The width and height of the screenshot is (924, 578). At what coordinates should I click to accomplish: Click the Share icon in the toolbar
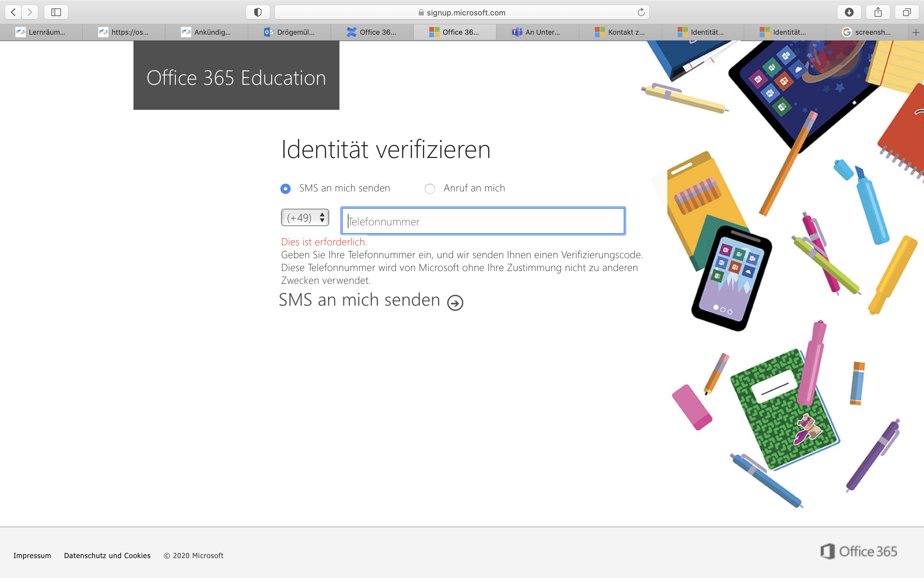pyautogui.click(x=878, y=12)
